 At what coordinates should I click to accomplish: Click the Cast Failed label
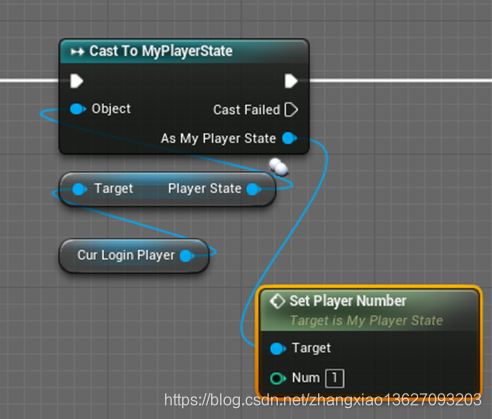pos(246,110)
